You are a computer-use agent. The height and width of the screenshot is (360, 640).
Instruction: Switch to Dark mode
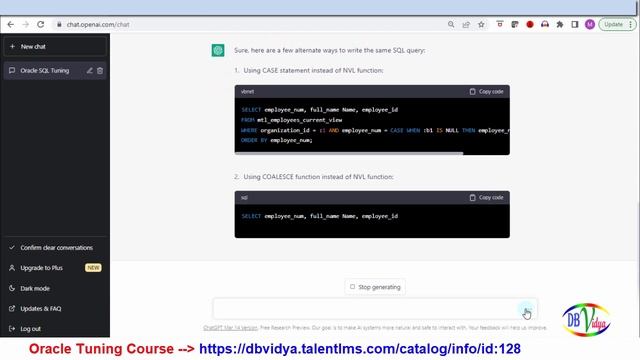55,288
